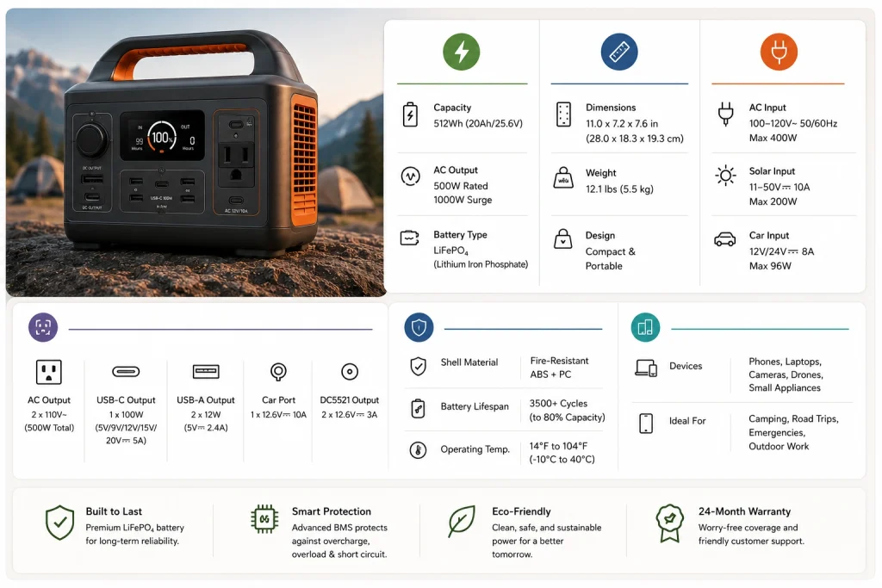Click the "11.0 x 7.2 x 7.6 in" value
This screenshot has height=588, width=882.
[x=622, y=124]
